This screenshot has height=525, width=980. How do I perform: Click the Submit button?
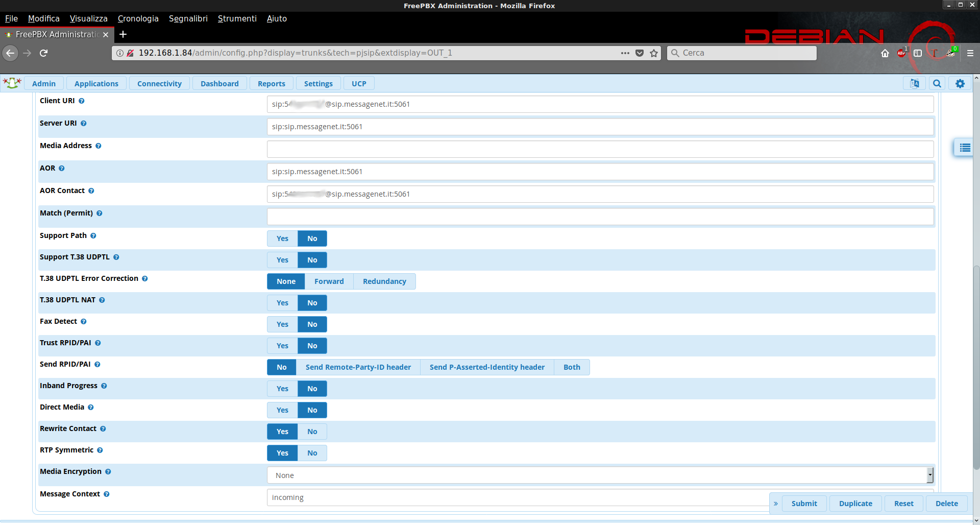pyautogui.click(x=804, y=504)
